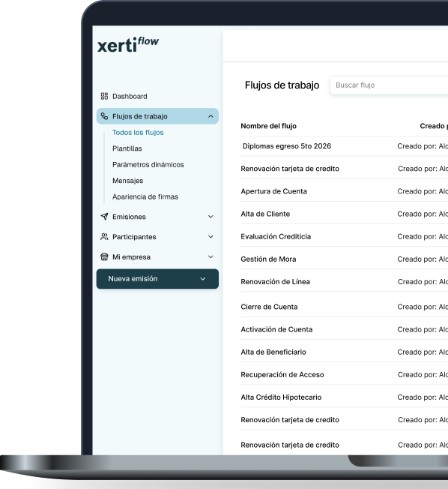
Task: Open the Diplomas egreso 5to 2026 flow
Action: click(x=287, y=146)
